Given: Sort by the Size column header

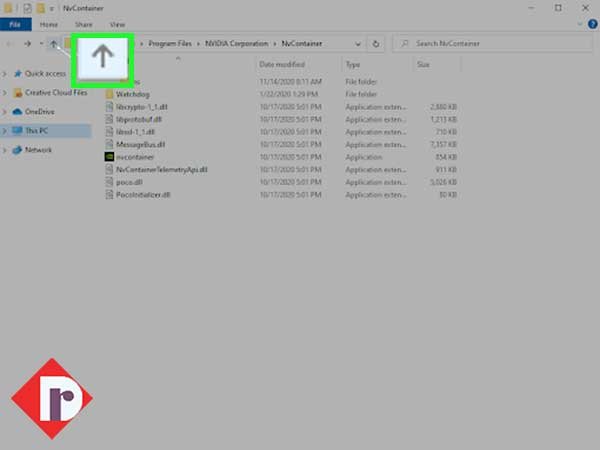Looking at the screenshot, I should pyautogui.click(x=423, y=65).
